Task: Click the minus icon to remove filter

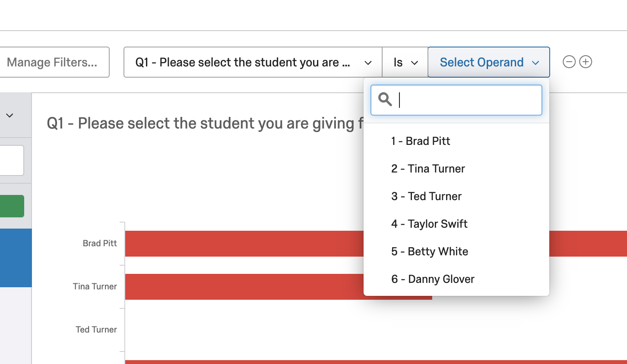Action: (x=569, y=62)
